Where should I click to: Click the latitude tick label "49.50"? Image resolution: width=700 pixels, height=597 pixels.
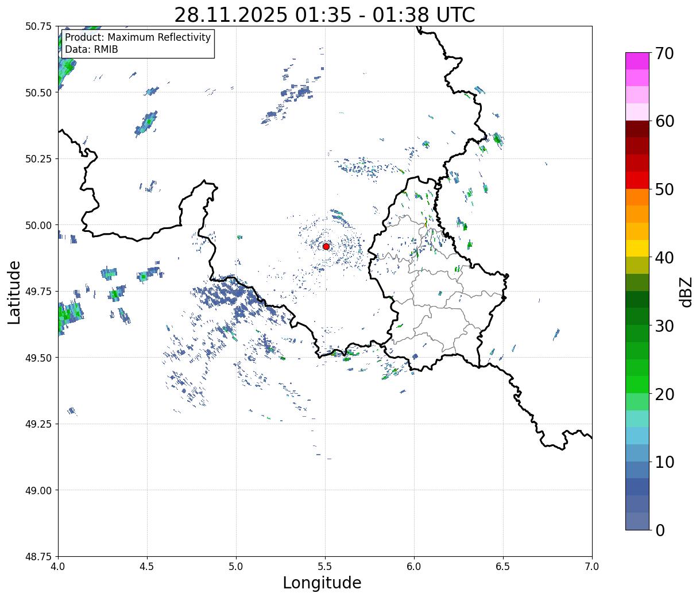(38, 358)
